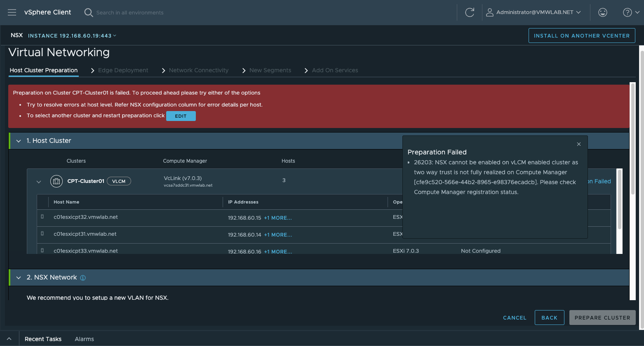This screenshot has height=346, width=644.
Task: Click host icon for c01esxicpt31.vmwlab.net
Action: click(42, 233)
